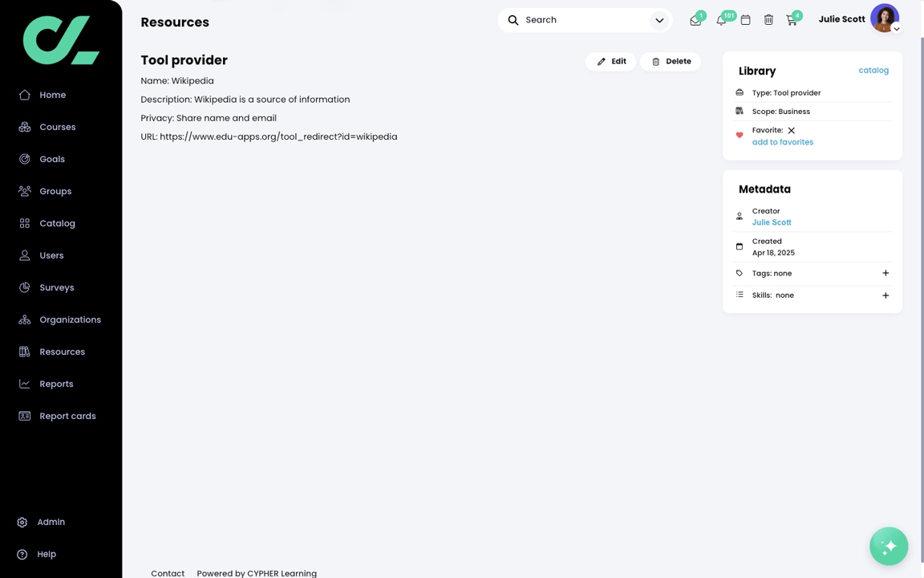Click the Wikipedia description text
This screenshot has width=924, height=578.
[245, 100]
